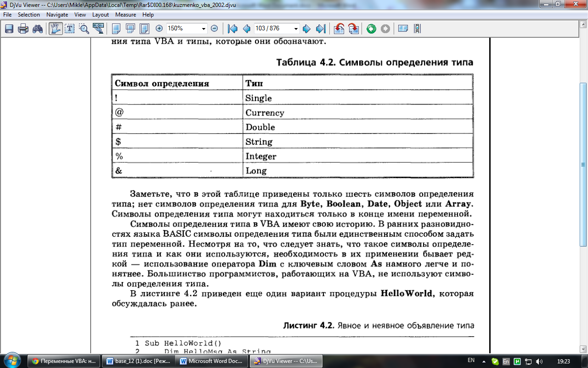Pick the Zoom rectangle magnifier tool
Screen dimensions: 588x368
[84, 29]
